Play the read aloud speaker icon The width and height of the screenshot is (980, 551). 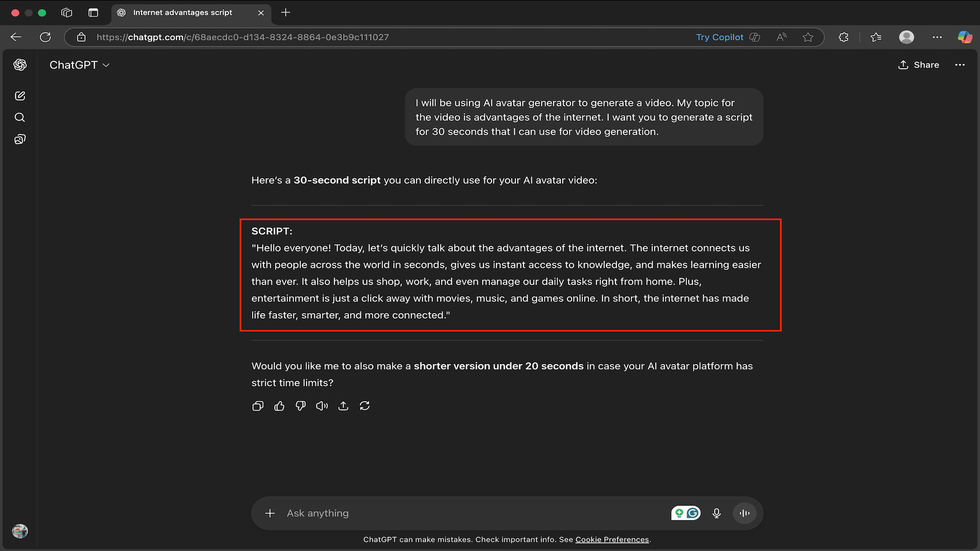(322, 406)
